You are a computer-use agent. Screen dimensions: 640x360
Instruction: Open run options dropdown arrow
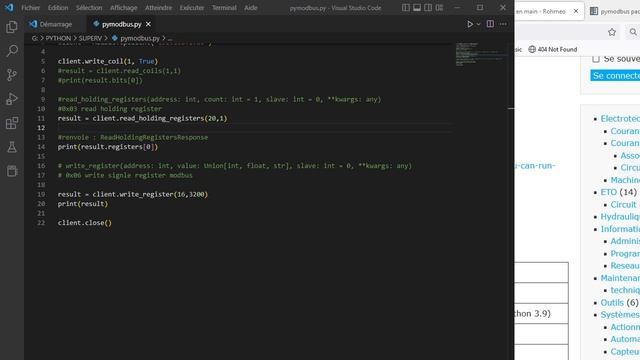pyautogui.click(x=478, y=24)
